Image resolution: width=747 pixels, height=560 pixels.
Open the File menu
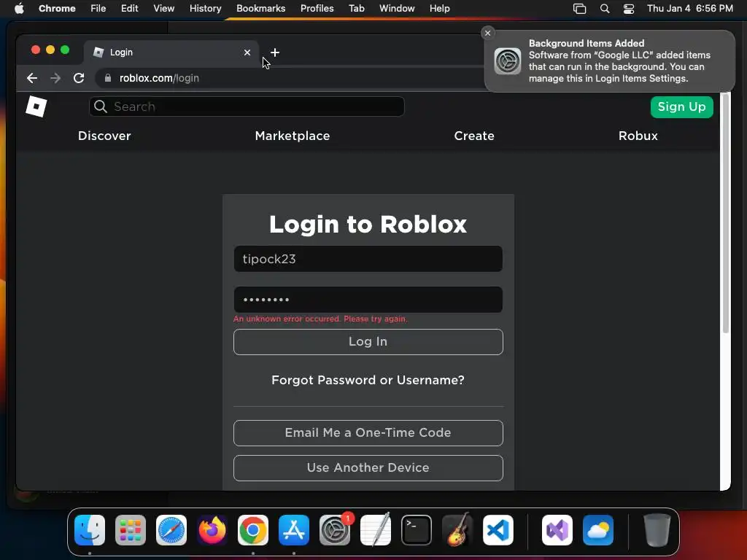point(98,9)
